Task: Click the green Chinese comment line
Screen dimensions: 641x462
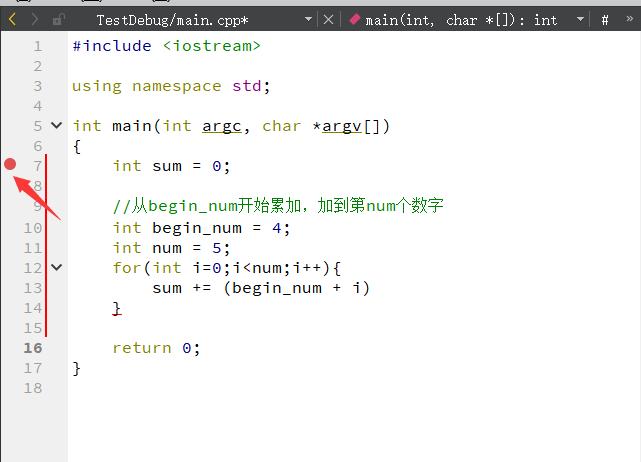Action: tap(278, 205)
